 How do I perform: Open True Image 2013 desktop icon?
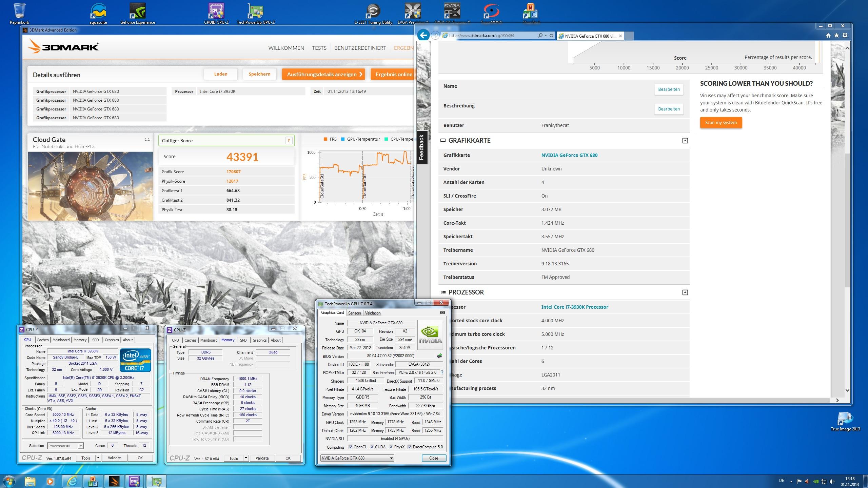click(845, 422)
